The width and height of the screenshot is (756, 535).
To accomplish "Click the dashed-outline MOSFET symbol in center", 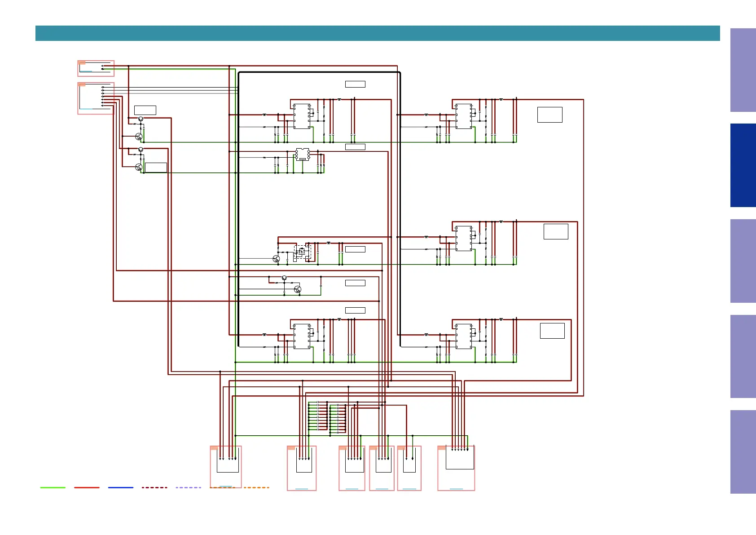I will tap(302, 252).
